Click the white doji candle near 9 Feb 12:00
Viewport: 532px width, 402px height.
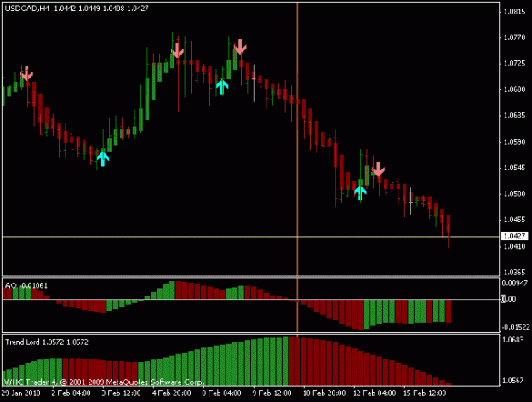[x=254, y=83]
